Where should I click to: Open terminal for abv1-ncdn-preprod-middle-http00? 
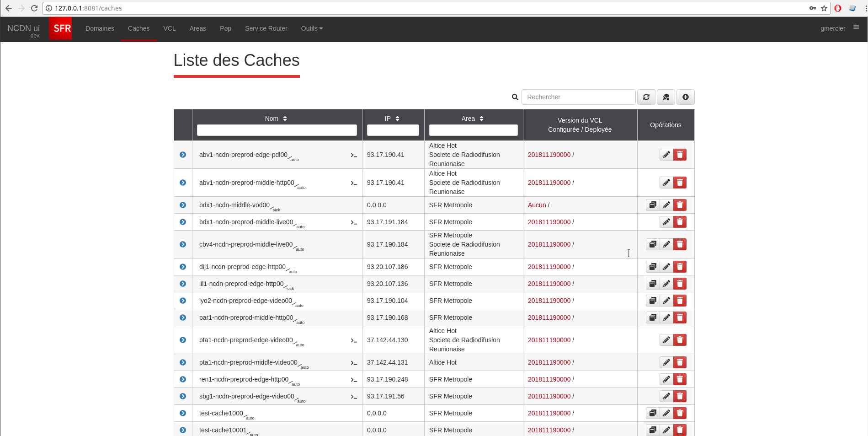point(354,183)
